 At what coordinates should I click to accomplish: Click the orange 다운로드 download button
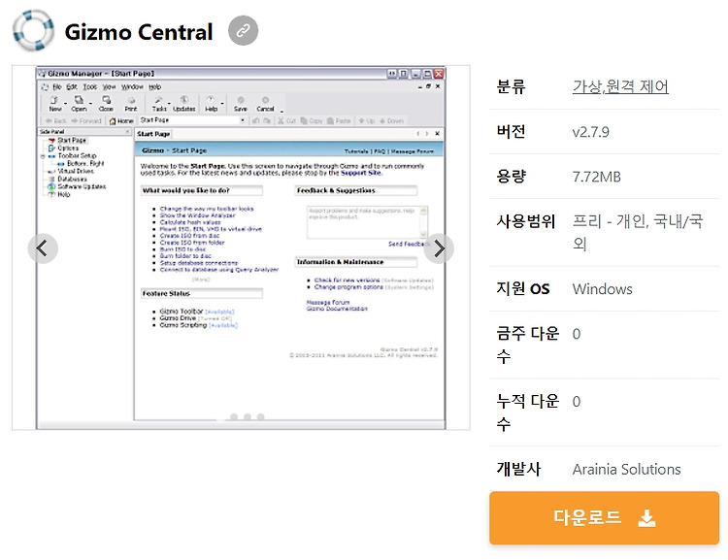[x=604, y=517]
